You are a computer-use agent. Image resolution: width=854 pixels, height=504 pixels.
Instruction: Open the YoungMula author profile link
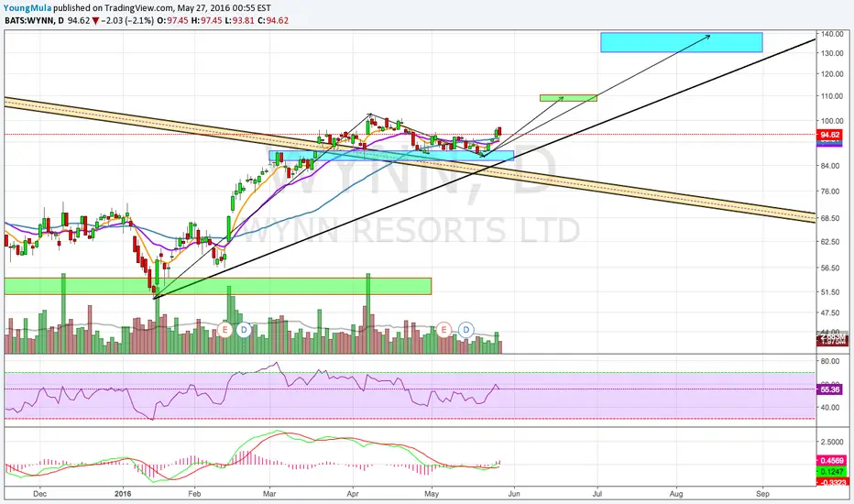pos(27,8)
